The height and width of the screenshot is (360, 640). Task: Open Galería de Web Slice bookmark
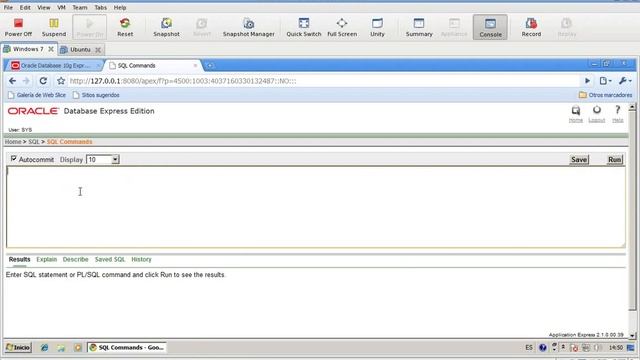click(37, 95)
